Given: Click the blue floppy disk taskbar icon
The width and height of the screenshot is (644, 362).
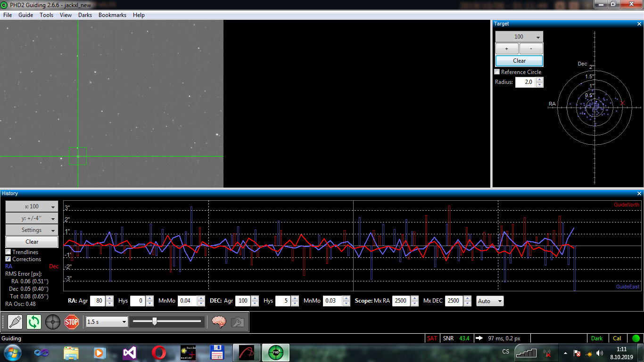Looking at the screenshot, I should click(217, 353).
